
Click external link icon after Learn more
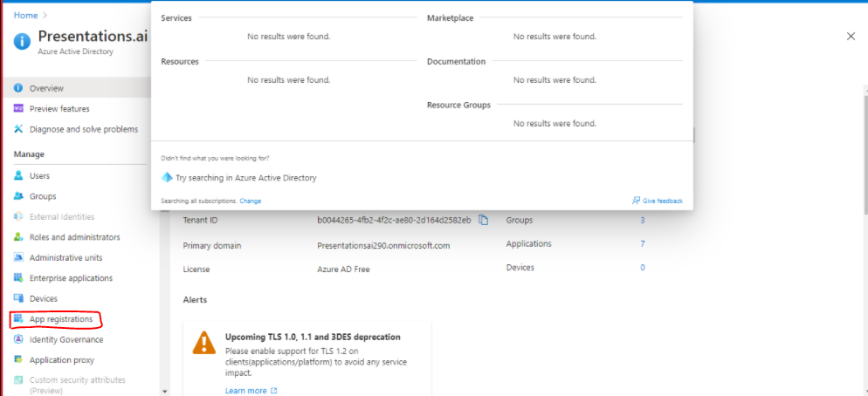point(273,391)
